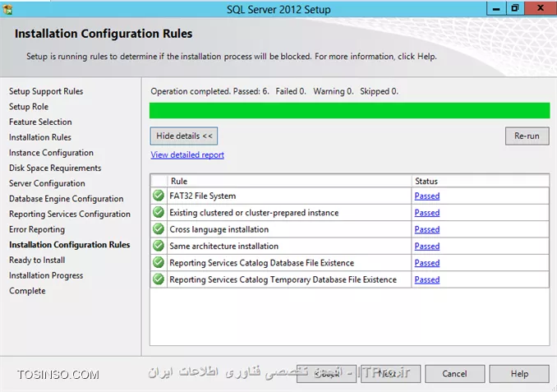Click the SQL Server Setup title bar icon
The width and height of the screenshot is (557, 392).
point(7,9)
